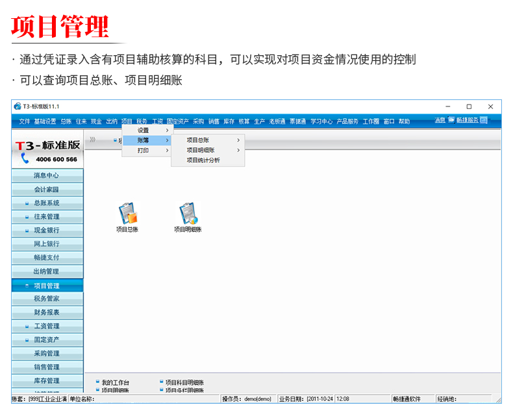The image size is (513, 420).
Task: Select the 财务报表 sidebar module
Action: point(47,313)
